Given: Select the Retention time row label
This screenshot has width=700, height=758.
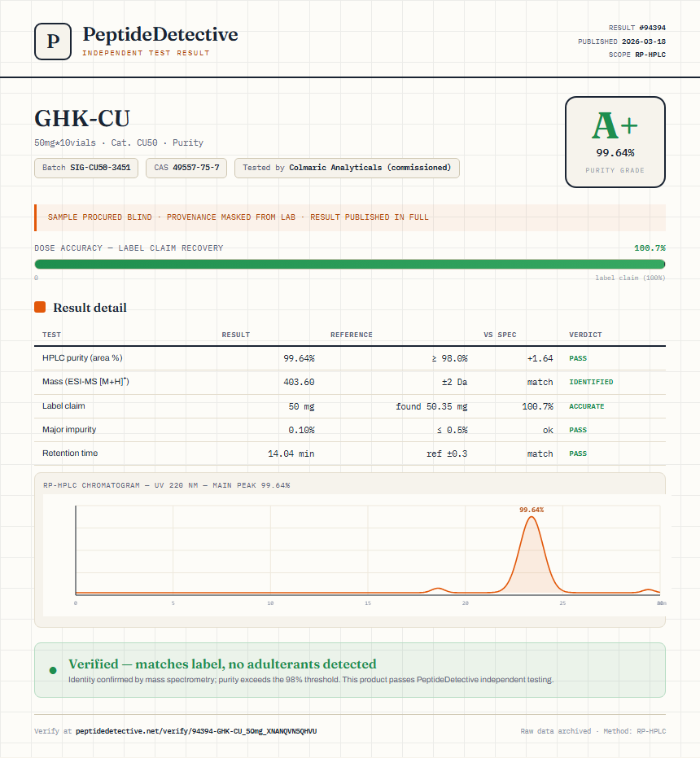Looking at the screenshot, I should coord(70,453).
